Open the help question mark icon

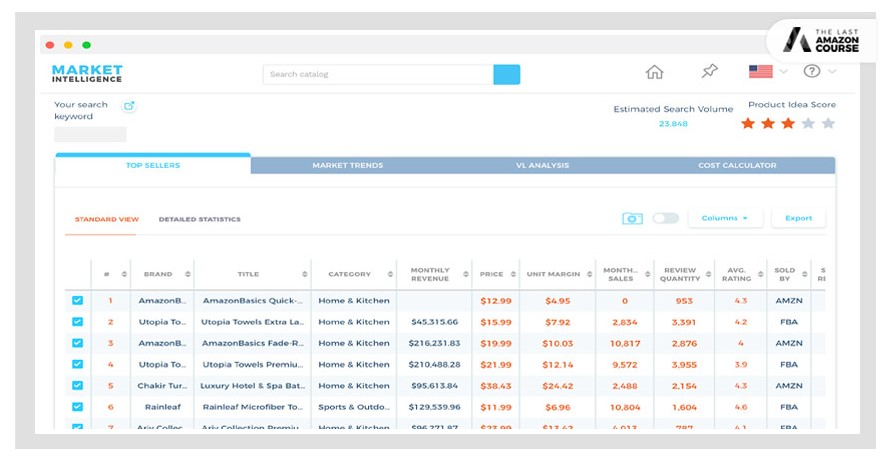pos(812,71)
